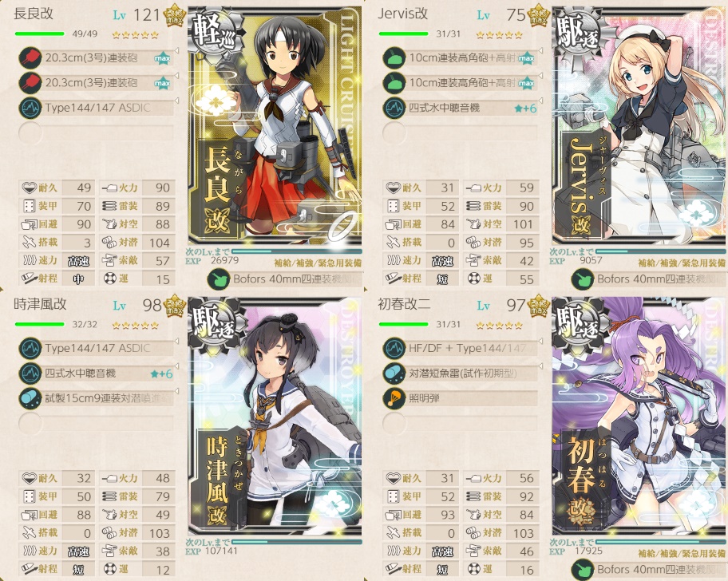728x581 pixels.
Task: Click Jervis's first 10cm連装高角砲 green gun icon
Action: (x=394, y=58)
